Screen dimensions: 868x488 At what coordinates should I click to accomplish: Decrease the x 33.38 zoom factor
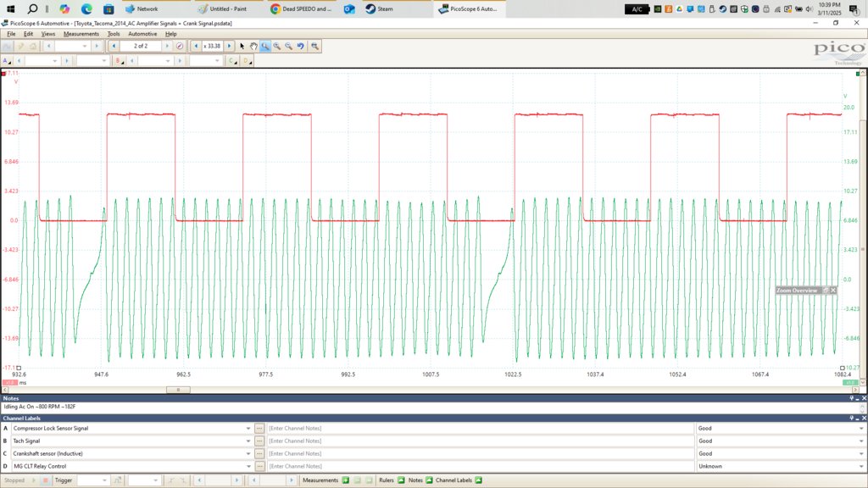pos(196,46)
